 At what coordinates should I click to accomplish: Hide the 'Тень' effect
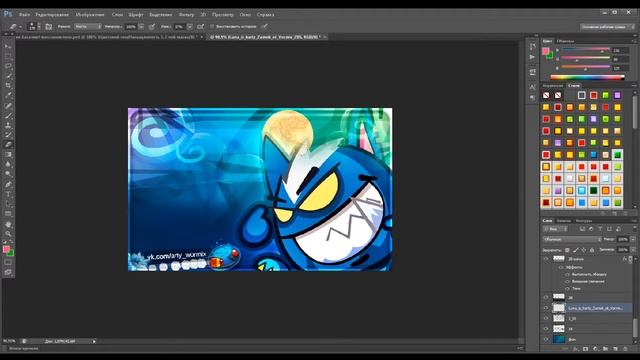coord(567,289)
